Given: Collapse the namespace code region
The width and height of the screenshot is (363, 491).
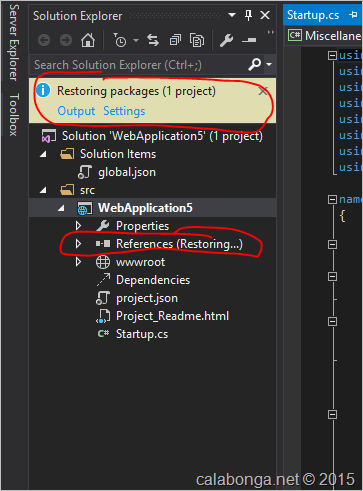Looking at the screenshot, I should pyautogui.click(x=332, y=199).
